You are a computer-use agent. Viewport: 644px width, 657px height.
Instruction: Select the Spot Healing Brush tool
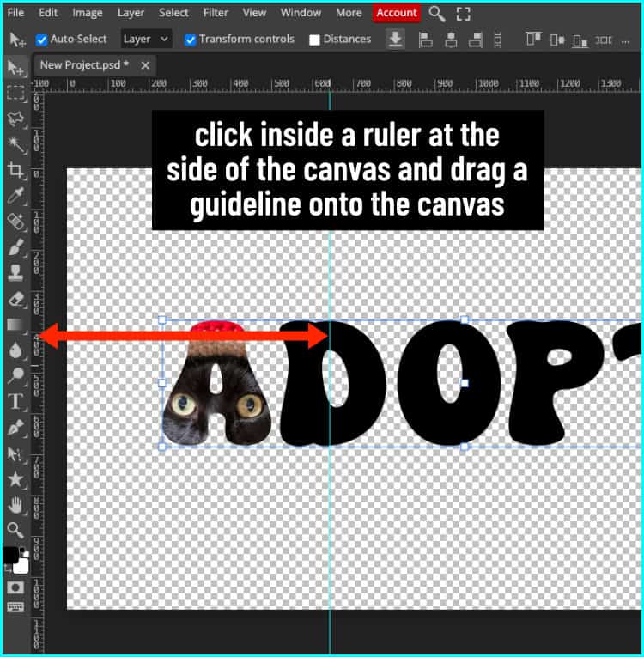click(x=15, y=222)
